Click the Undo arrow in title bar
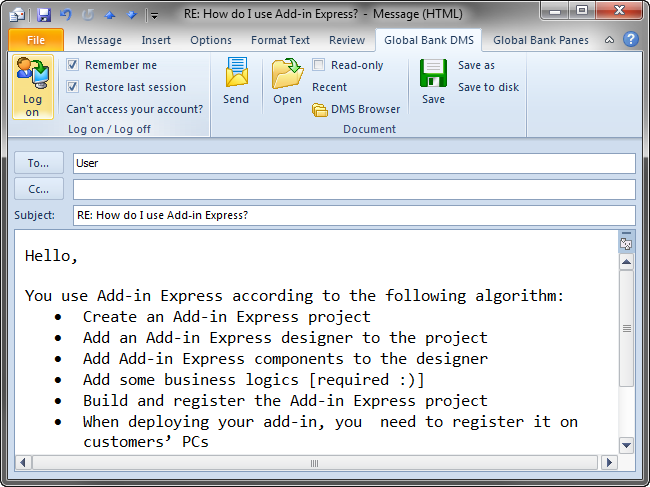Viewport: 650px width, 487px height. coord(65,15)
